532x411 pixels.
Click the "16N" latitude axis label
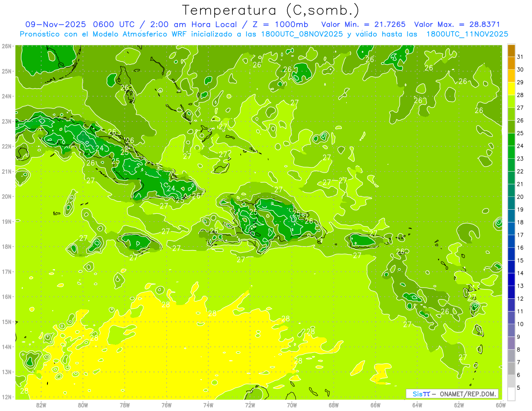(6, 297)
